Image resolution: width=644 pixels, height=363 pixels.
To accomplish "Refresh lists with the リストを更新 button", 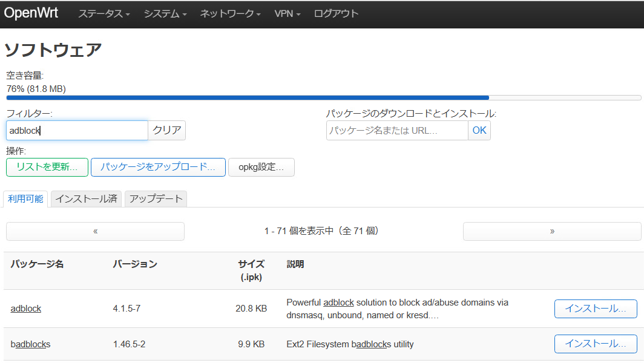I will 47,167.
